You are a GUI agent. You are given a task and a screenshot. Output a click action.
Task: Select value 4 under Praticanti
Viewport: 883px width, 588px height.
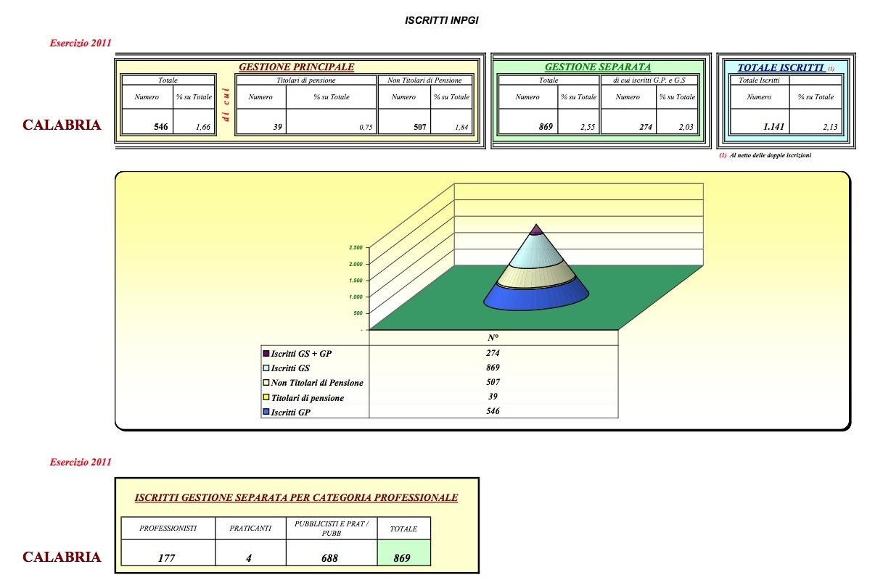249,558
